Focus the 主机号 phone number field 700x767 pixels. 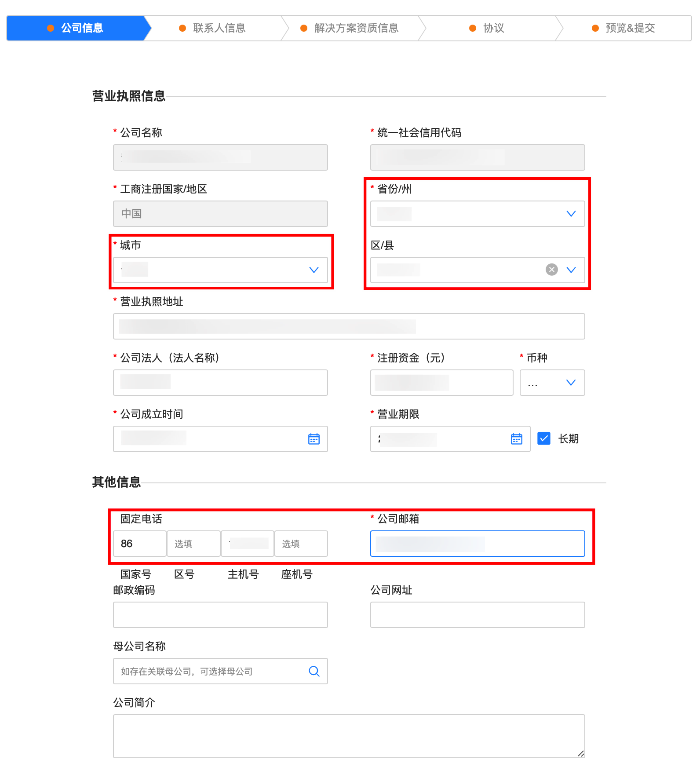[248, 544]
